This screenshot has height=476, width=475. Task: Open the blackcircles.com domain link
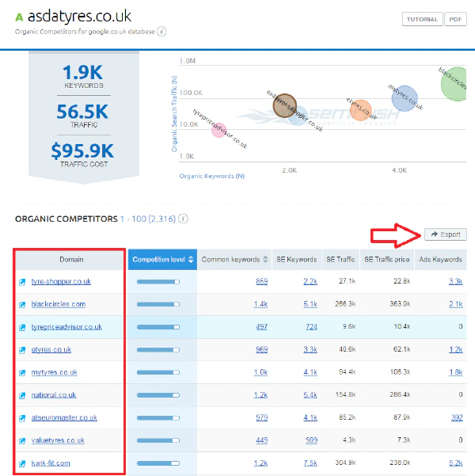point(59,304)
